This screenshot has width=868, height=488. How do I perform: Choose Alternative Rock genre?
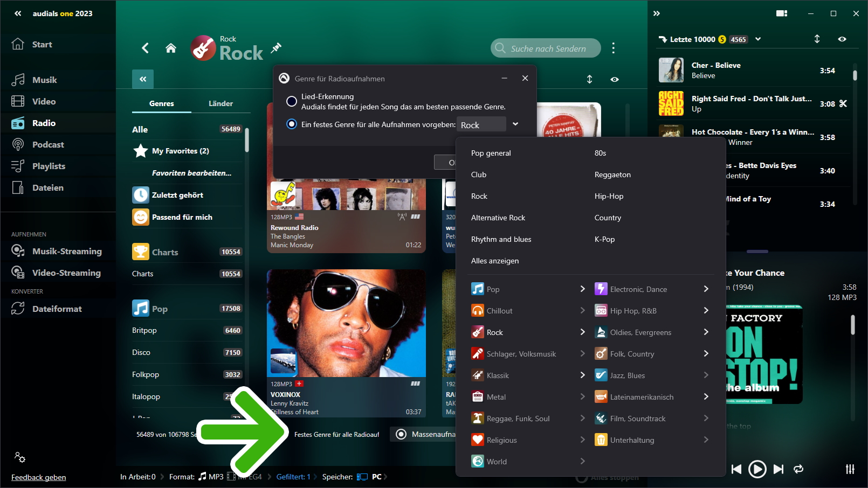coord(498,218)
